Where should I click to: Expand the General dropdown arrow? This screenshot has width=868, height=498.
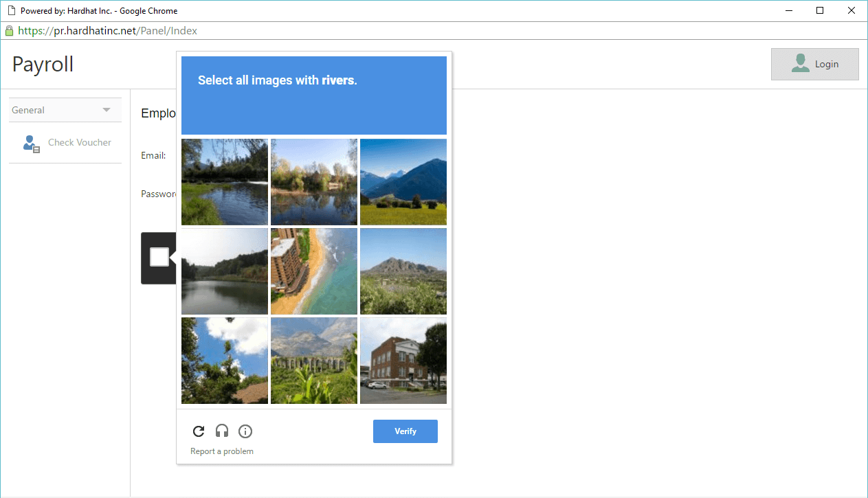pos(107,110)
